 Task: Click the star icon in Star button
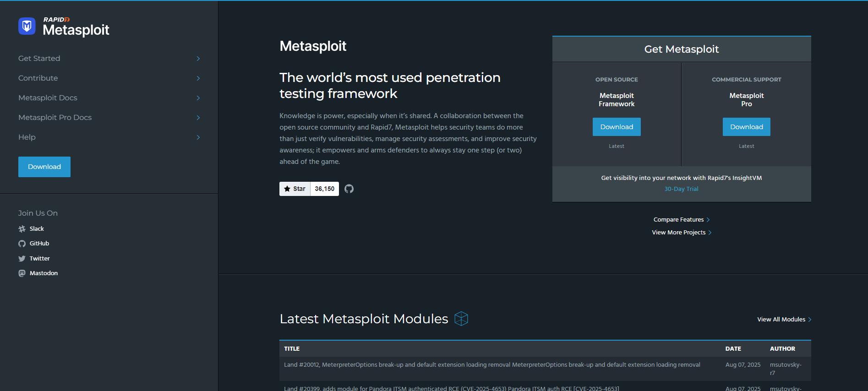(287, 189)
